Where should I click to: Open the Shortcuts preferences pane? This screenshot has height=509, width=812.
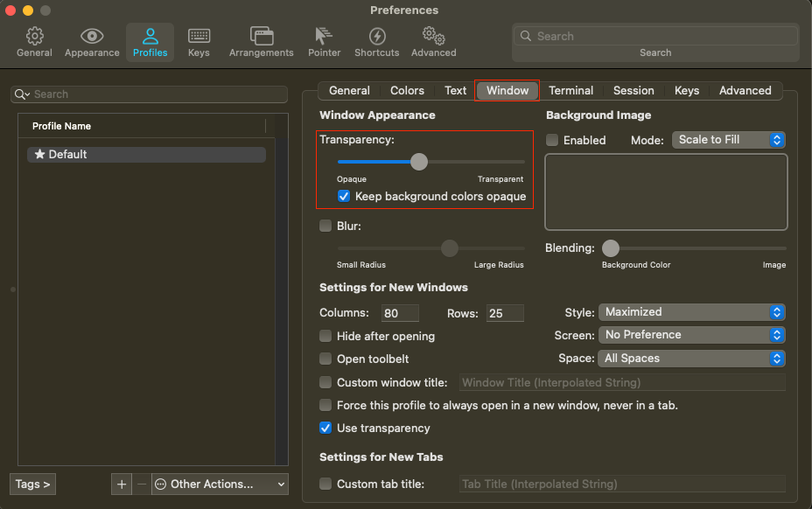pos(376,42)
